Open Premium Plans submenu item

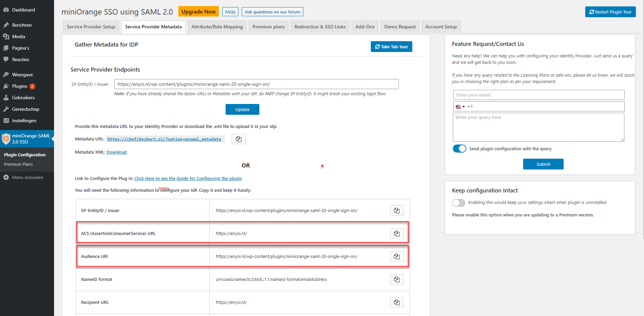tap(18, 164)
